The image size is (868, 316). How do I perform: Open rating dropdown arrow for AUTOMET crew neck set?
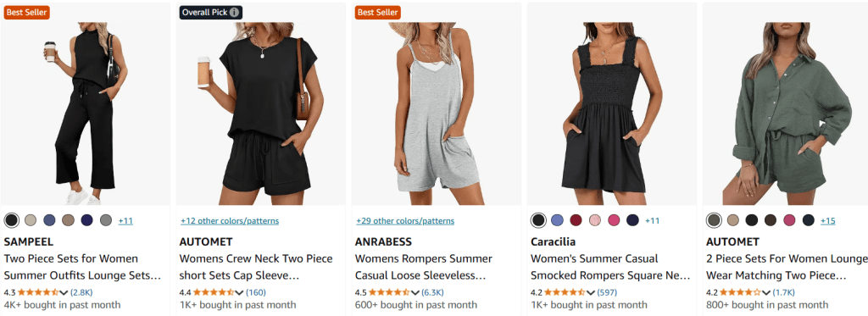[239, 293]
